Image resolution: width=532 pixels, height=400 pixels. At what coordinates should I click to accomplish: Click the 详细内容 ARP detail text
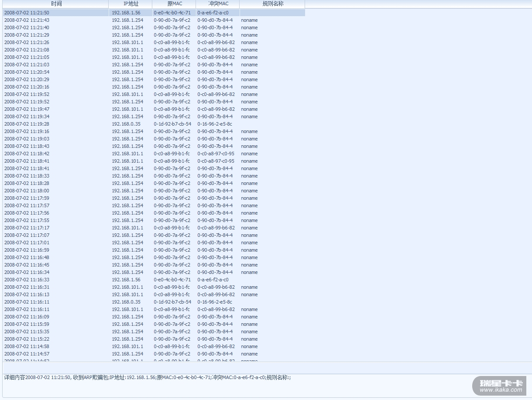(148, 377)
